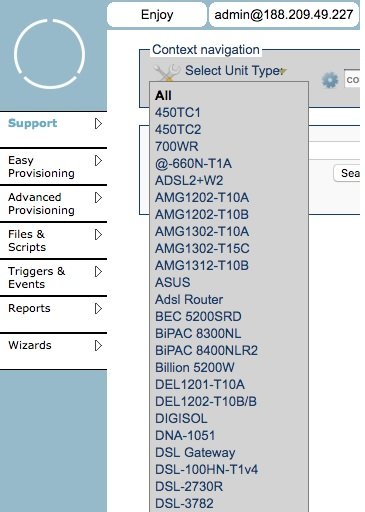Screen dimensions: 365x512
Task: Open the Select Unit Type dropdown
Action: tap(235, 71)
